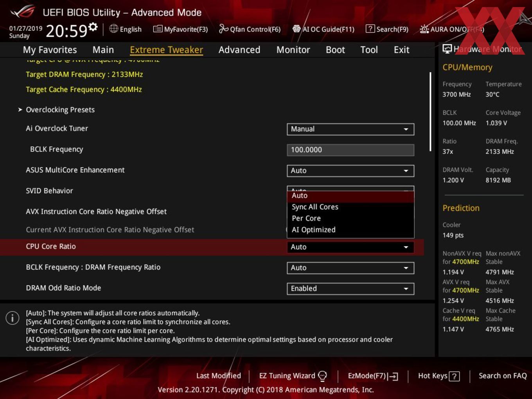Open the My Favorites tab
The height and width of the screenshot is (399, 532).
point(50,50)
